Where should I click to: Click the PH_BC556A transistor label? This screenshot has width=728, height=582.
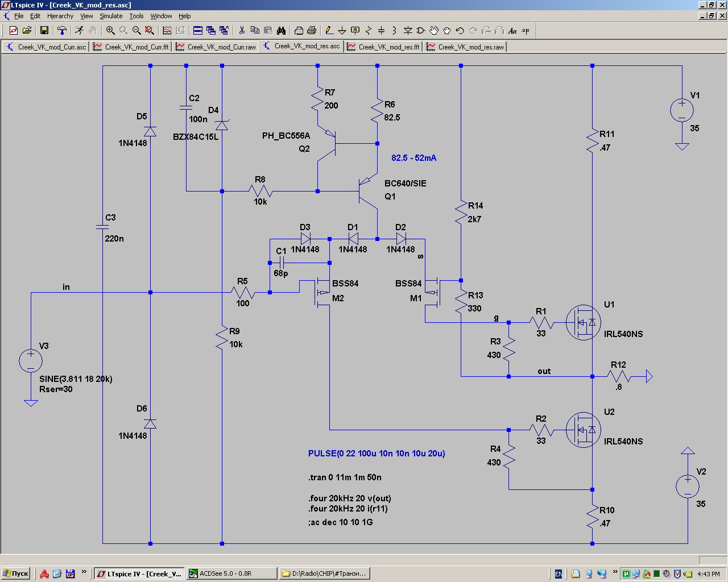coord(286,136)
